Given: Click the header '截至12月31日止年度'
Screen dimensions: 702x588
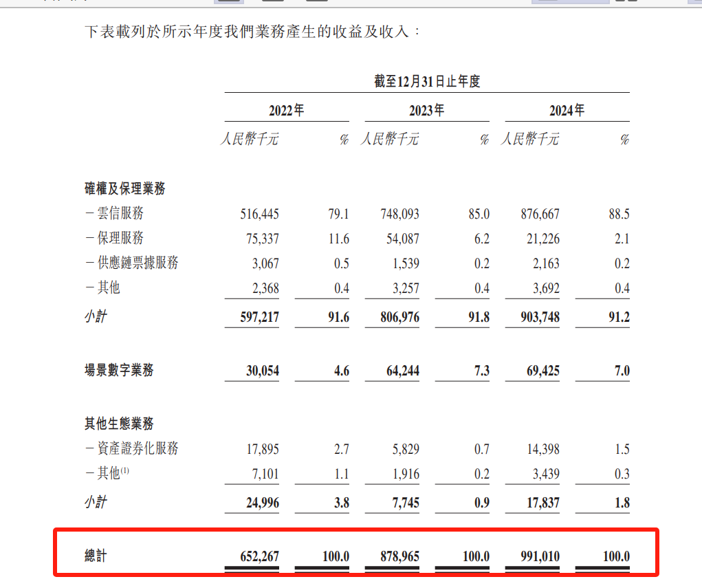Looking at the screenshot, I should tap(427, 81).
